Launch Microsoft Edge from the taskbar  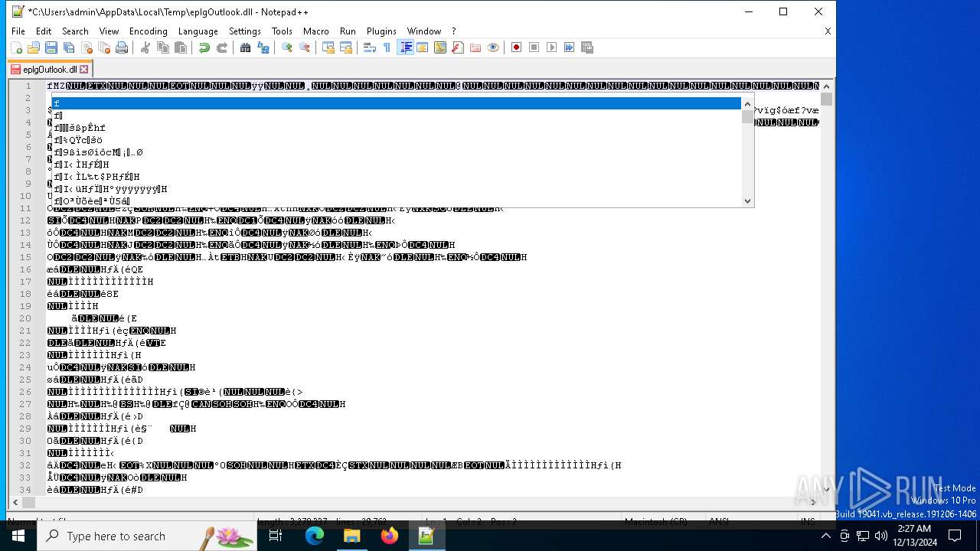point(315,536)
